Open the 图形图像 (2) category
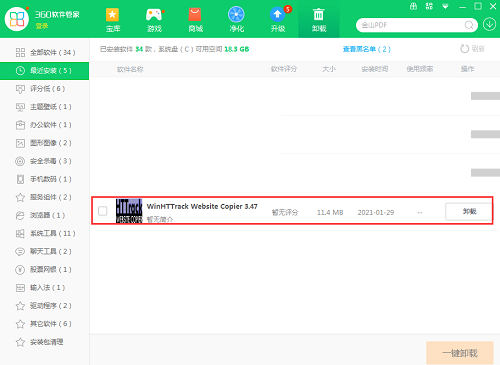The height and width of the screenshot is (365, 500). pyautogui.click(x=45, y=143)
